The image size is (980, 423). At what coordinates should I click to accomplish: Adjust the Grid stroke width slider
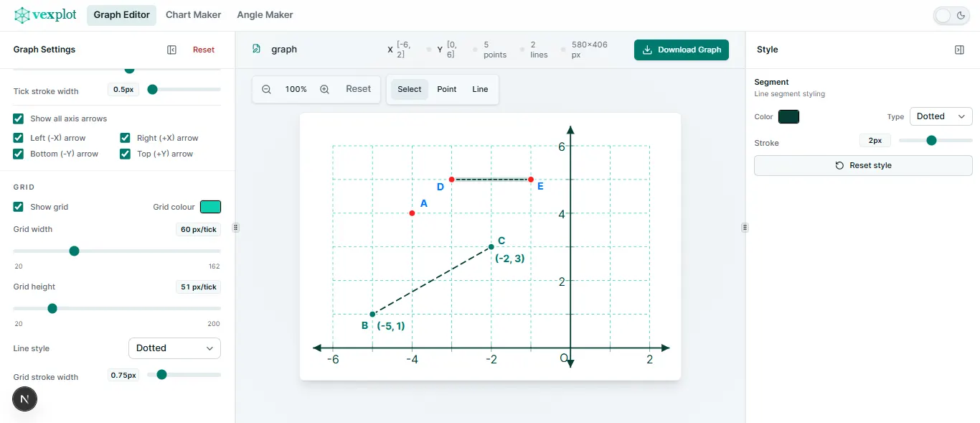coord(184,374)
